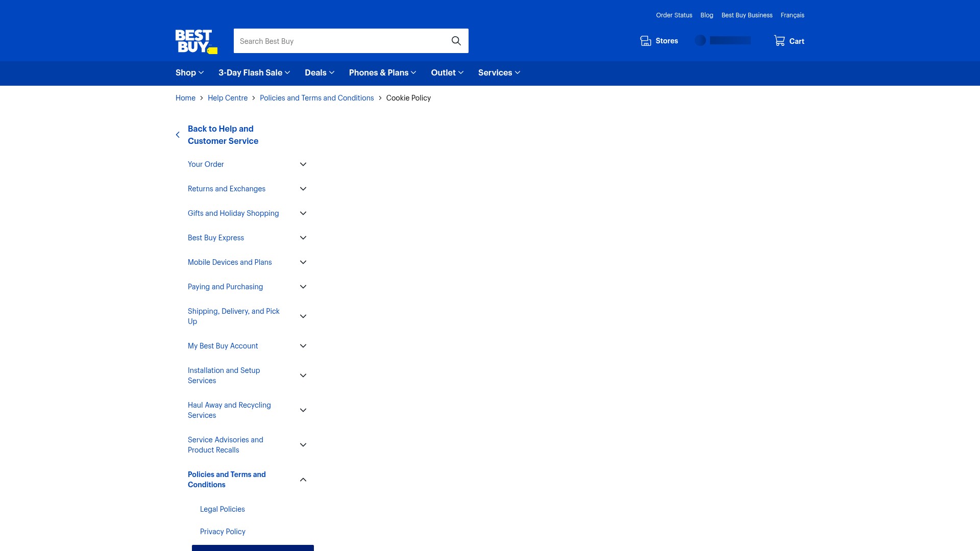The height and width of the screenshot is (551, 980).
Task: Open Policies and Terms and Conditions breadcrumb
Action: [316, 98]
